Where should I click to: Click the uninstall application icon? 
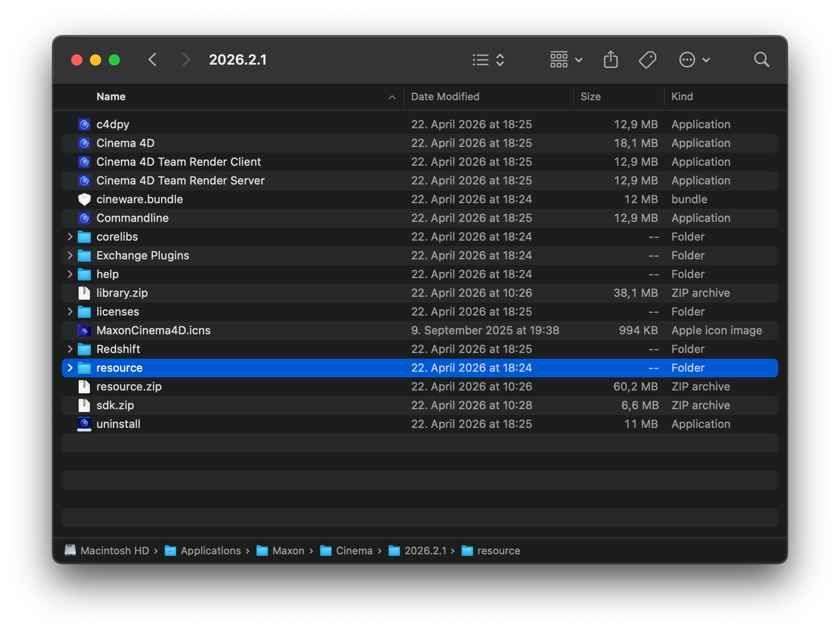click(x=84, y=424)
